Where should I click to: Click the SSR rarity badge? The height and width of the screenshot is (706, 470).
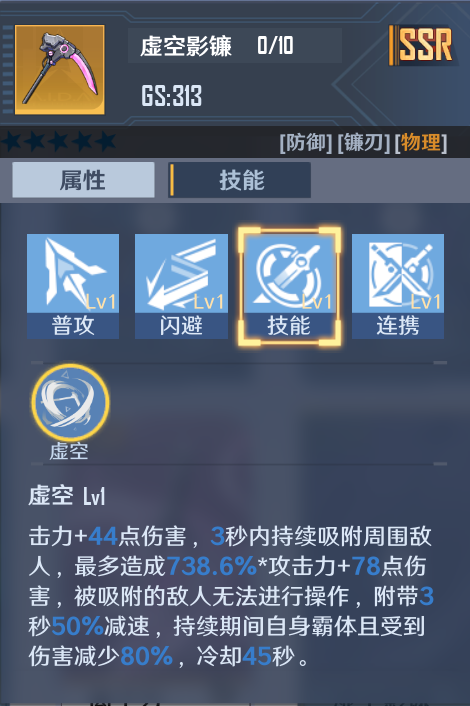pos(423,45)
